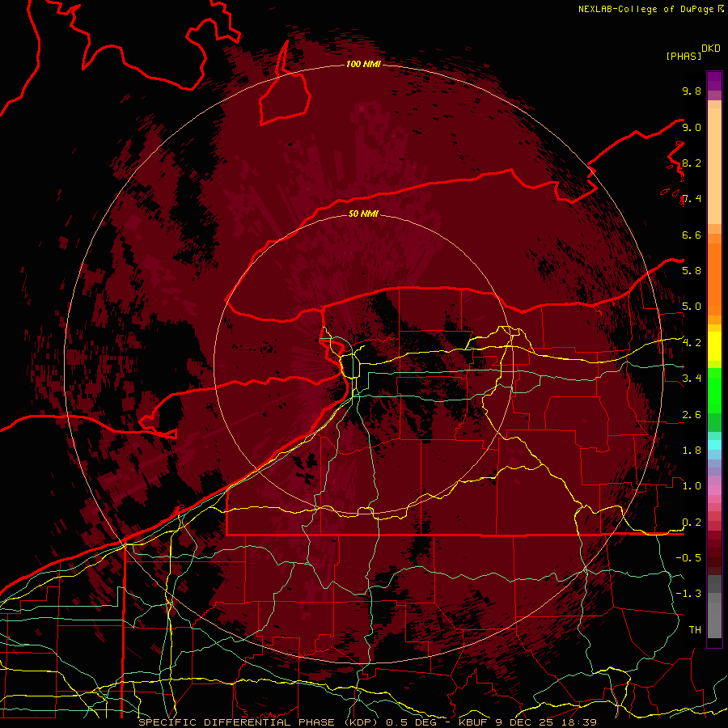Click the yellow segment of the color bar
Image resolution: width=728 pixels, height=728 pixels.
click(x=714, y=346)
